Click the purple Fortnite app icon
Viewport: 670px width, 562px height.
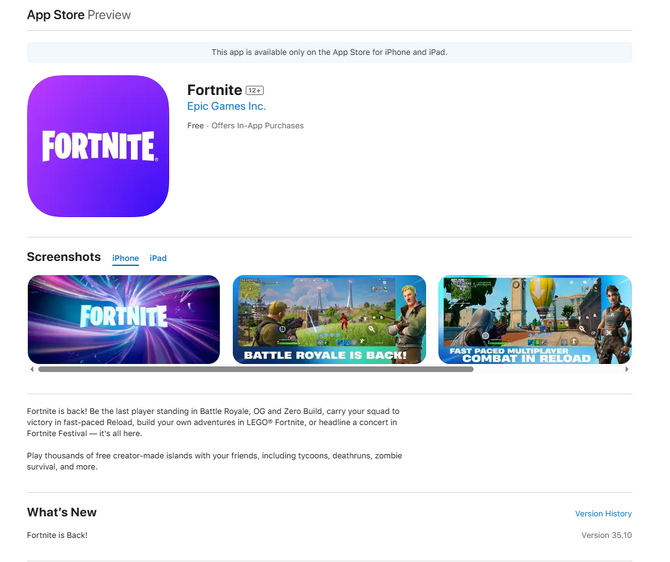(x=98, y=146)
